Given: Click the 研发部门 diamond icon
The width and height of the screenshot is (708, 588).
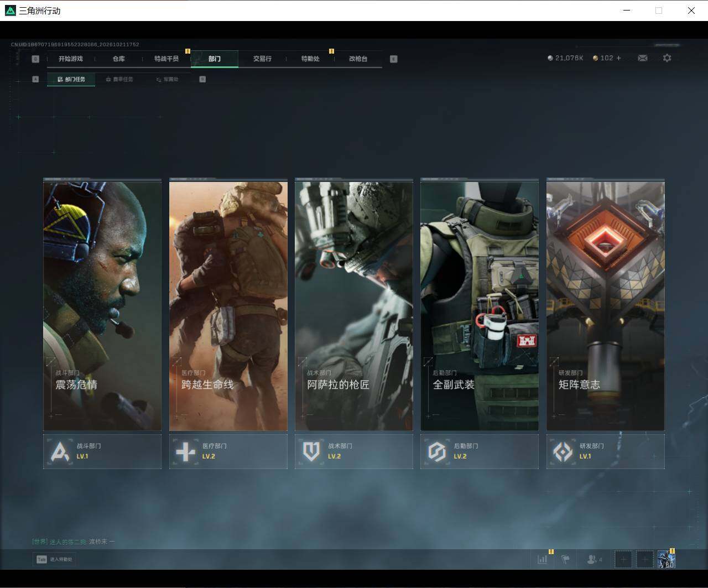Looking at the screenshot, I should [563, 451].
